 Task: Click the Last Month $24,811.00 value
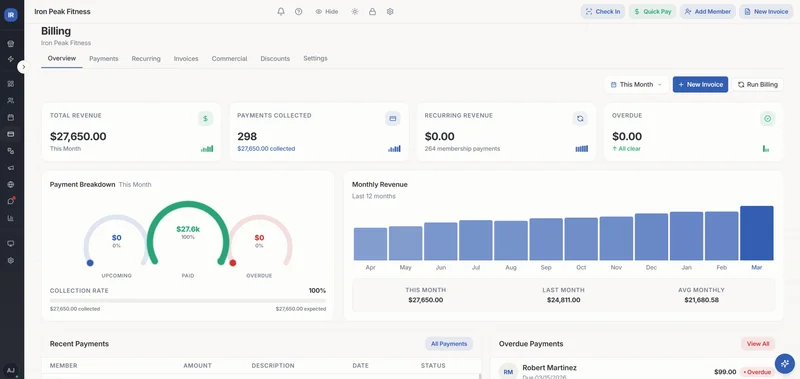(x=563, y=300)
